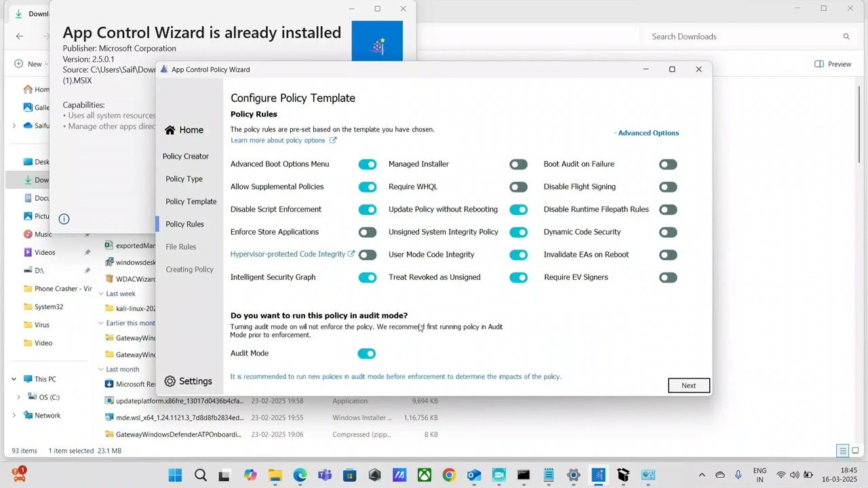Go to Policy Template step

pyautogui.click(x=191, y=201)
